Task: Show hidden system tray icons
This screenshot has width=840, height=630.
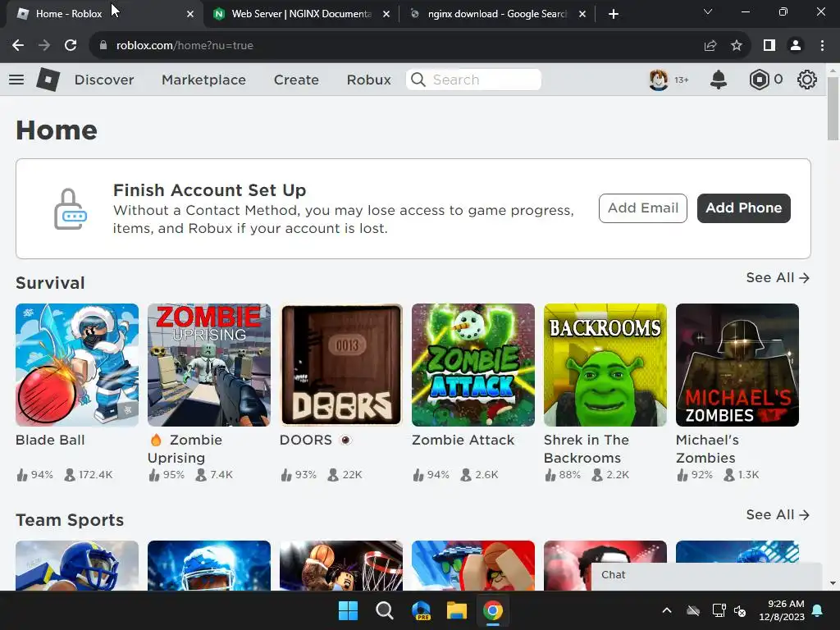Action: coord(667,610)
